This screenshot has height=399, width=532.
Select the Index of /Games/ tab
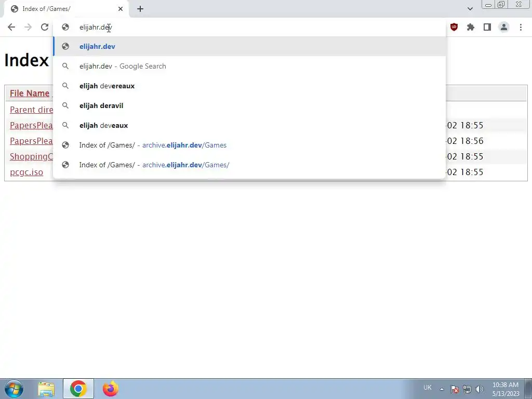coord(66,9)
